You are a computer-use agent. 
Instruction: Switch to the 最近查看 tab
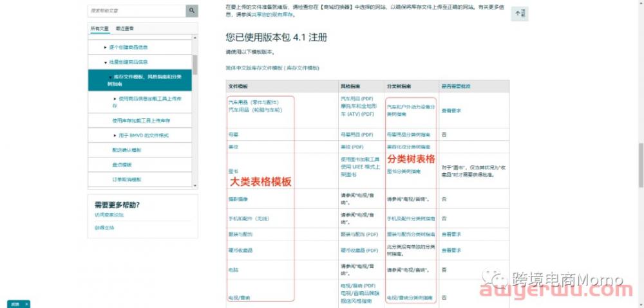point(124,28)
